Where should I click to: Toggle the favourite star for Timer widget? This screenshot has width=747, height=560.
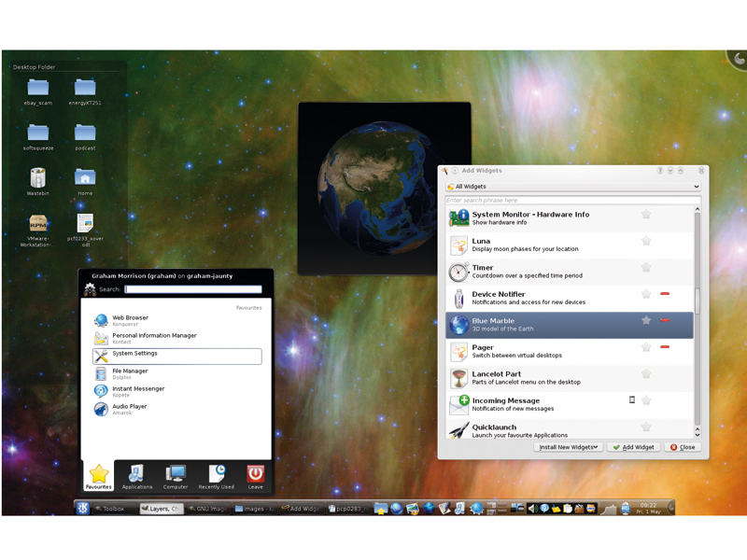646,267
